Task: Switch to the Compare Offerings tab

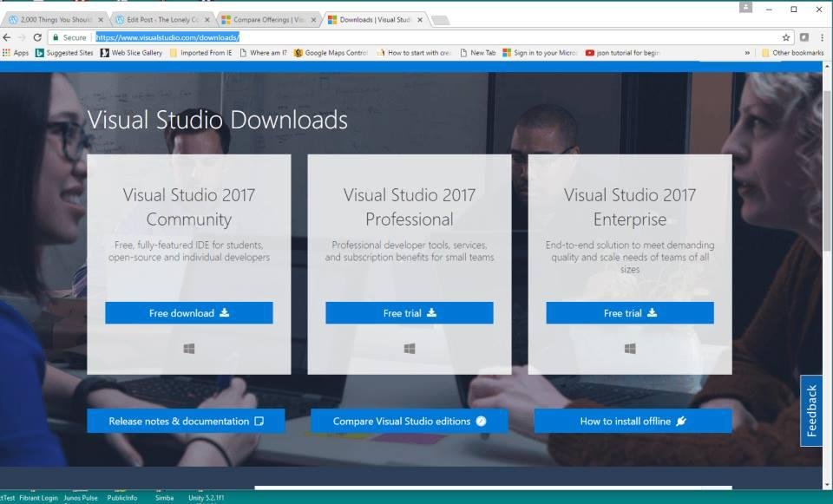Action: (x=268, y=20)
